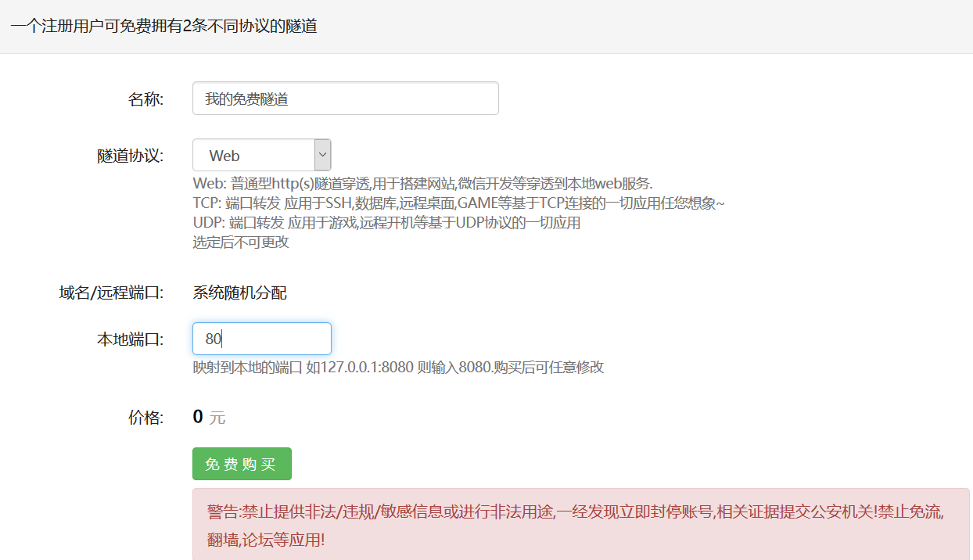Click the header 一个注册用户可免费拥有2条不同协议的隧道

coord(163,26)
